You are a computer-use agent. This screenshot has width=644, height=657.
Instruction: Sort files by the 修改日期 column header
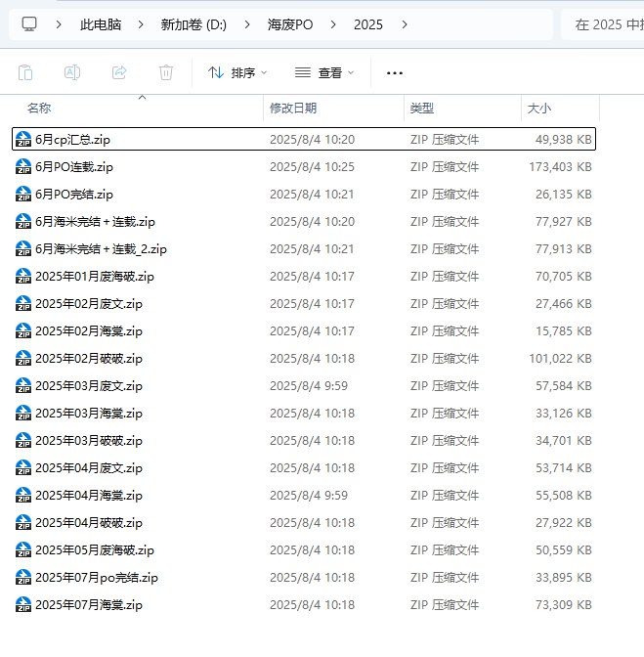tap(293, 109)
